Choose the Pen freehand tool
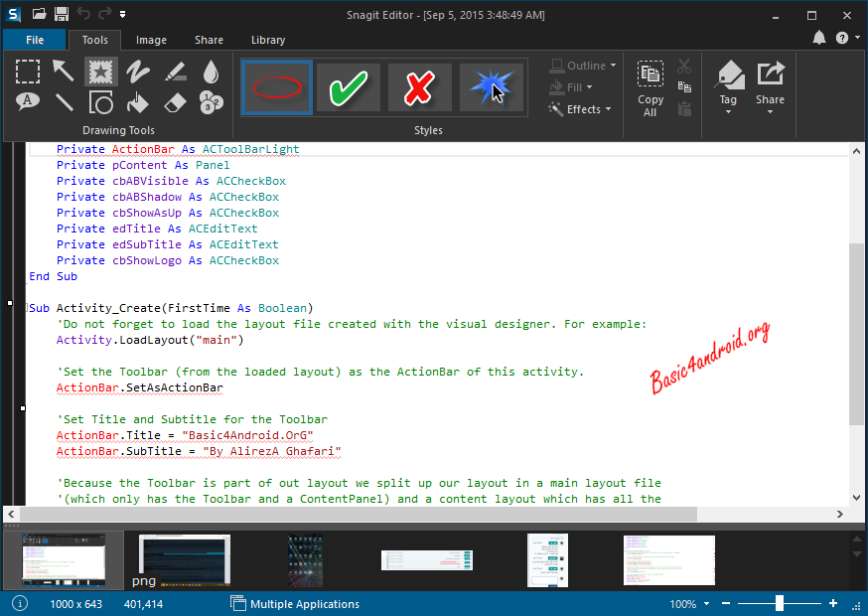868x616 pixels. pyautogui.click(x=137, y=71)
